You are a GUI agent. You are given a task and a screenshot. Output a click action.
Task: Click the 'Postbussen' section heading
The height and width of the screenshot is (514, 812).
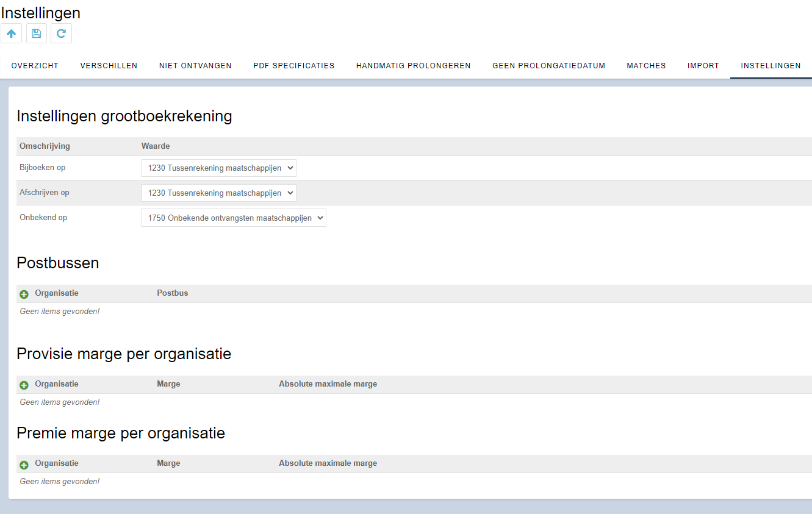tap(58, 263)
